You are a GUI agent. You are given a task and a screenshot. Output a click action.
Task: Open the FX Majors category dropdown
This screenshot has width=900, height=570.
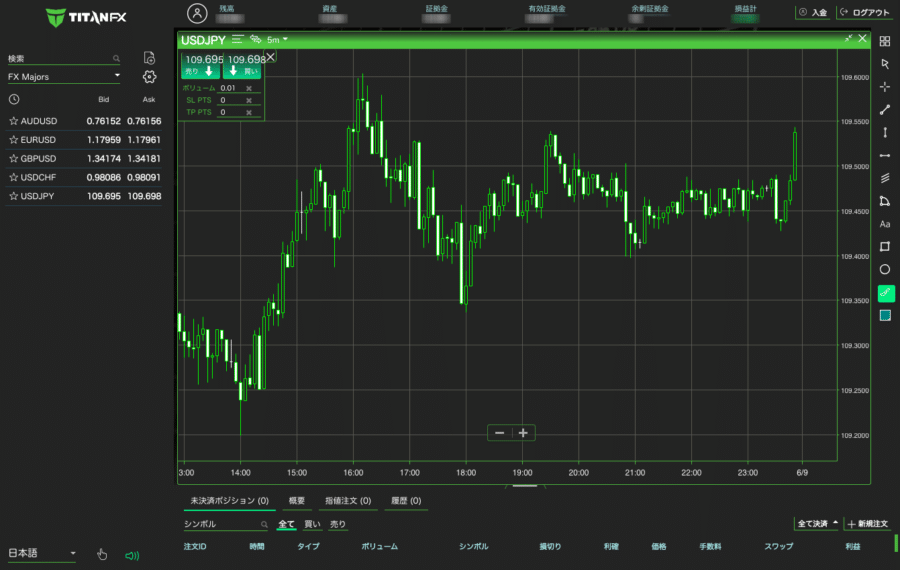pyautogui.click(x=63, y=76)
